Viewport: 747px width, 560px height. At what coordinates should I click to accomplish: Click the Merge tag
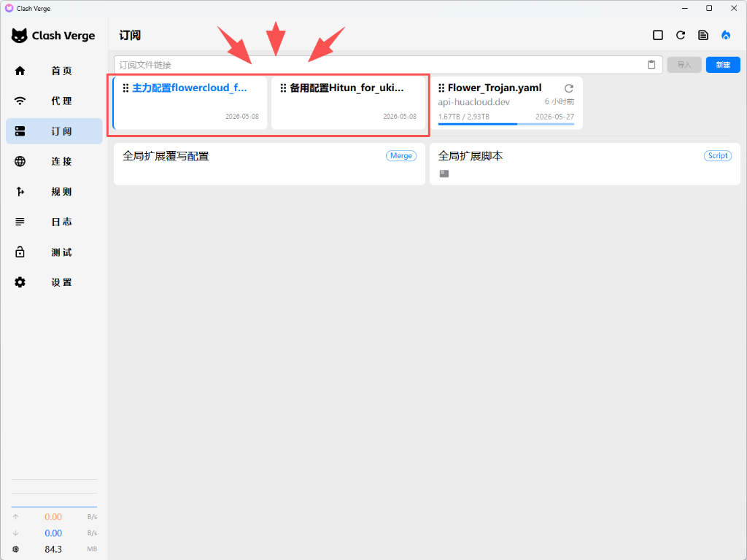click(x=401, y=156)
